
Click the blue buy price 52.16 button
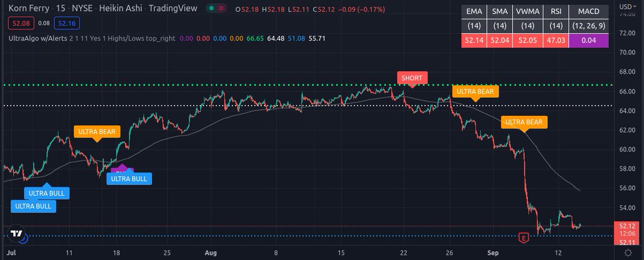coord(68,24)
